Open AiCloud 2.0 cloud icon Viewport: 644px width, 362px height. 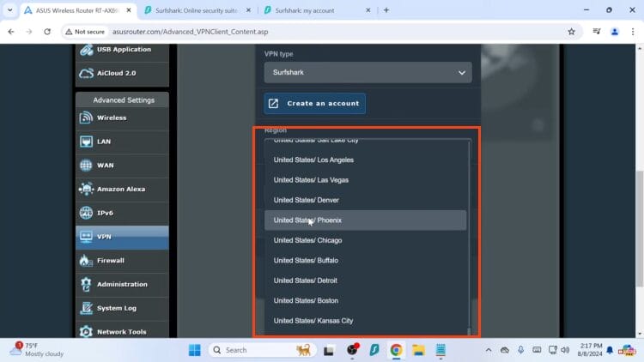(86, 73)
